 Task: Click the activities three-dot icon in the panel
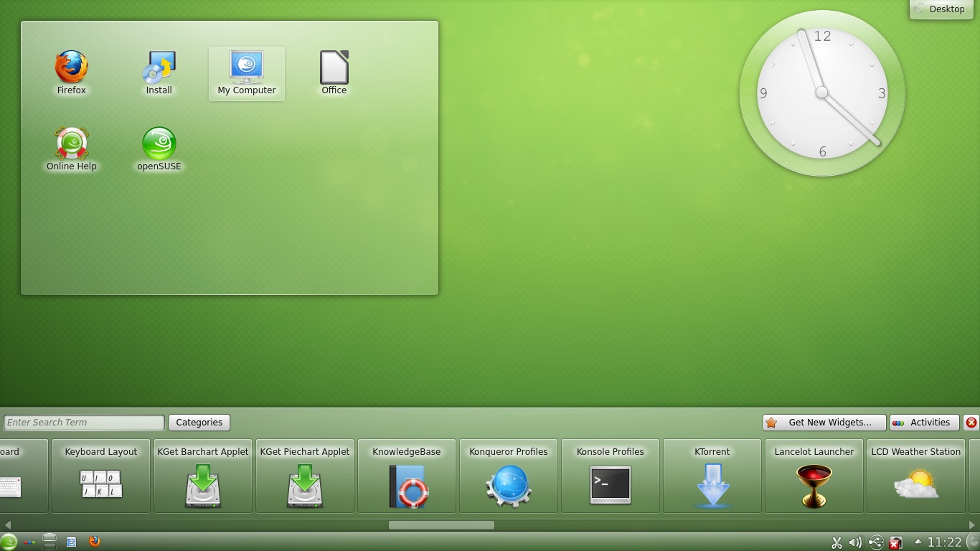29,542
